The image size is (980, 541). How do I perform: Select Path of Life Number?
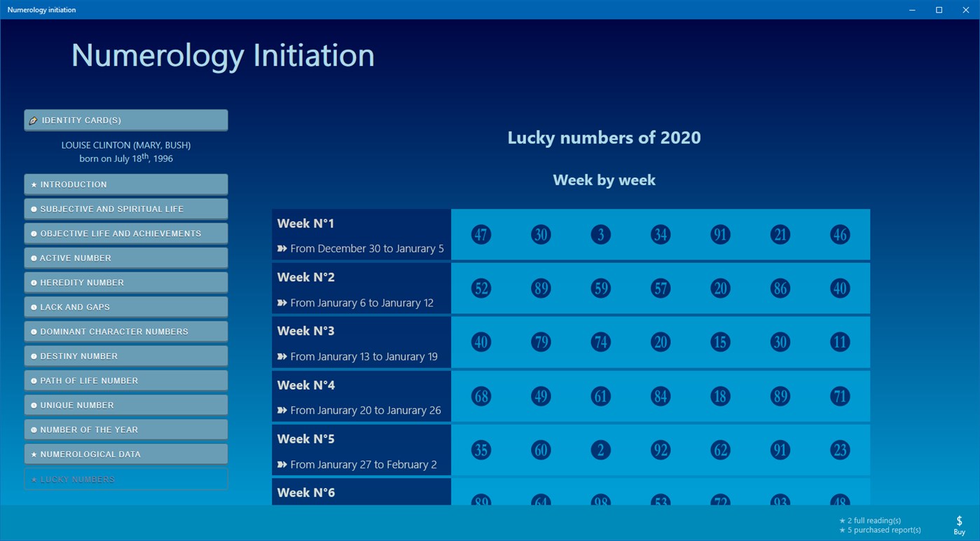(125, 380)
